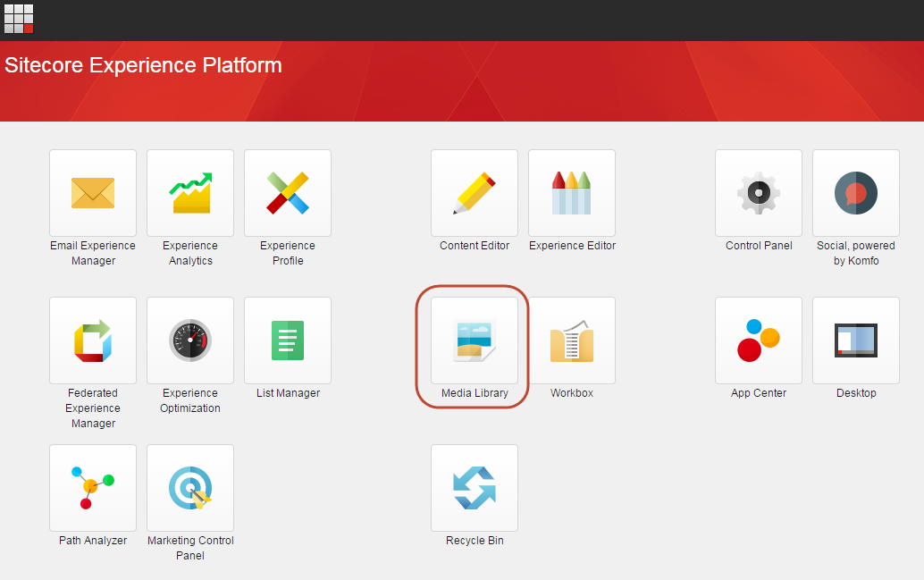Image resolution: width=924 pixels, height=580 pixels.
Task: Open the Path Analyzer tile
Action: (93, 488)
